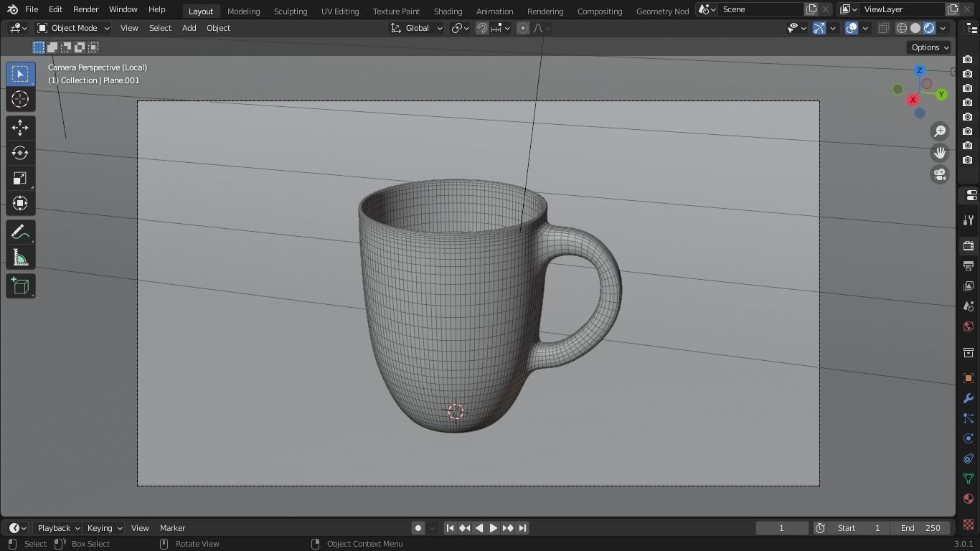Toggle proportional editing button
The image size is (980, 551).
click(523, 28)
